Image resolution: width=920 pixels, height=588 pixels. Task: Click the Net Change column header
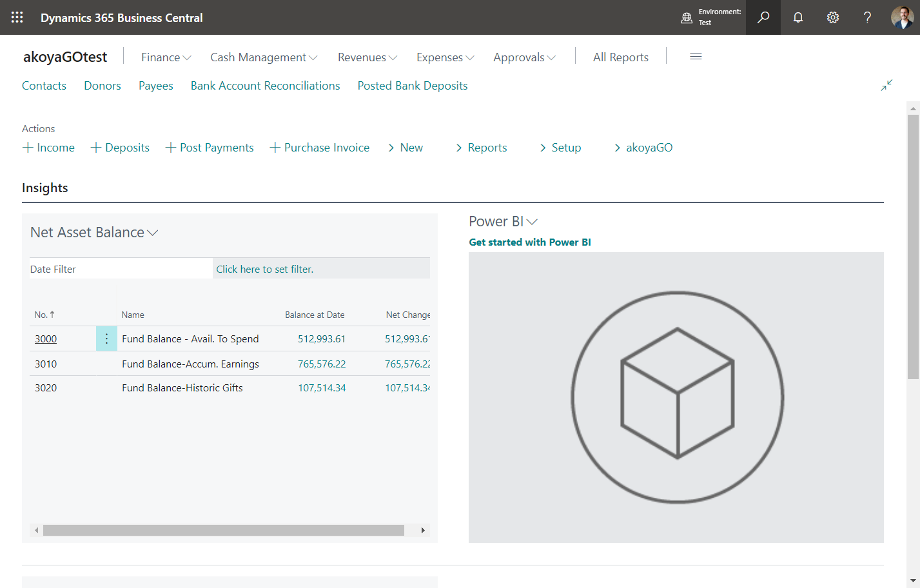[x=408, y=315]
